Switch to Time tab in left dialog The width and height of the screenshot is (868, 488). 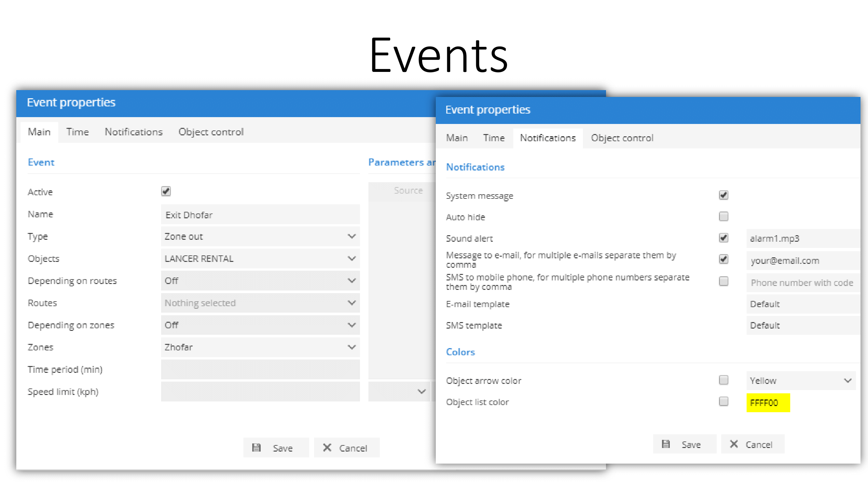pyautogui.click(x=77, y=132)
